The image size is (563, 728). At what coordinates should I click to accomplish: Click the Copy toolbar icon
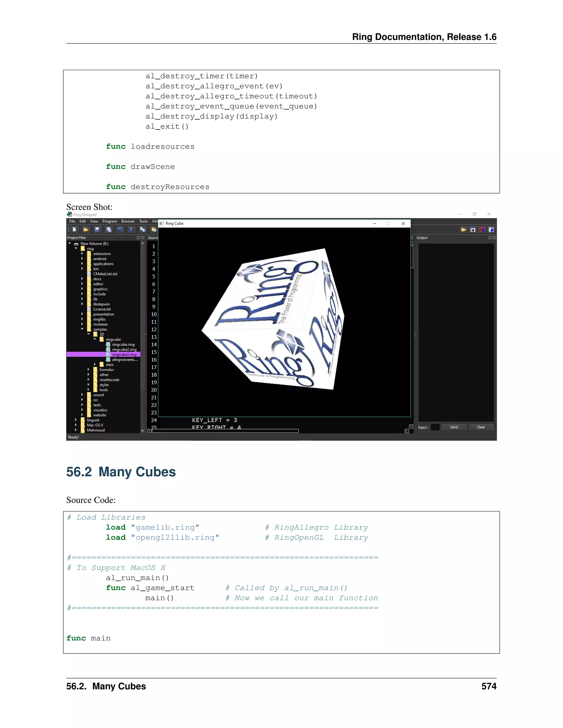click(x=142, y=229)
